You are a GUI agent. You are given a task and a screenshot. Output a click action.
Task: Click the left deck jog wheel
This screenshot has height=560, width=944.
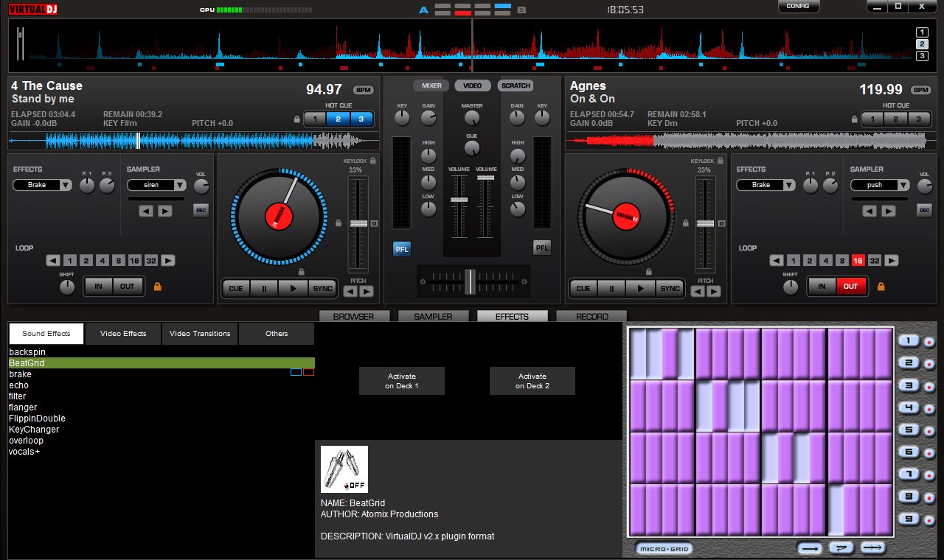point(279,217)
